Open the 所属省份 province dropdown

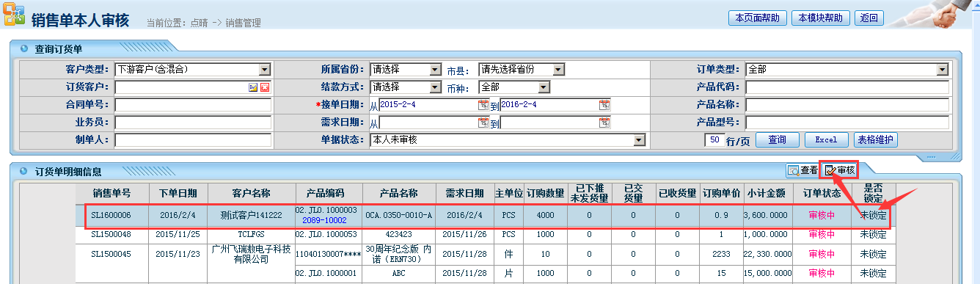point(435,70)
